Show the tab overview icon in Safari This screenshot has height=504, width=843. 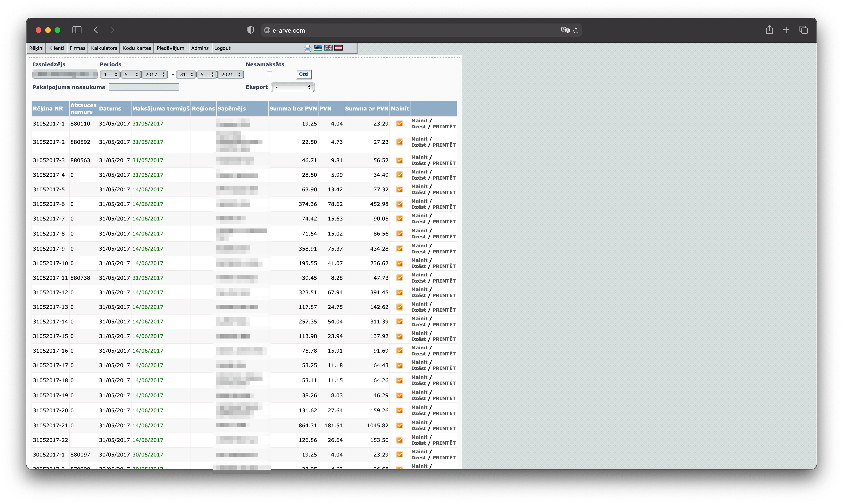click(x=803, y=30)
